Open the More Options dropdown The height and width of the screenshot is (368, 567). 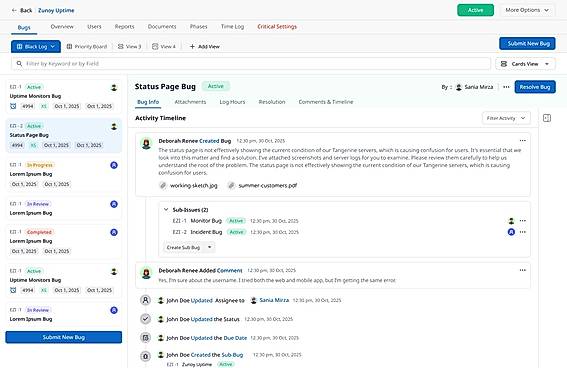[527, 10]
